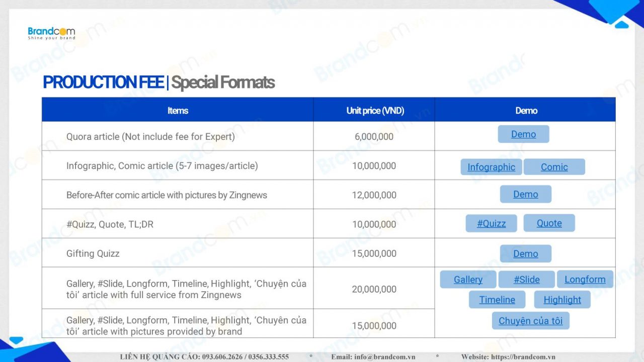
Task: Open the #Quizz demo link
Action: click(x=491, y=223)
